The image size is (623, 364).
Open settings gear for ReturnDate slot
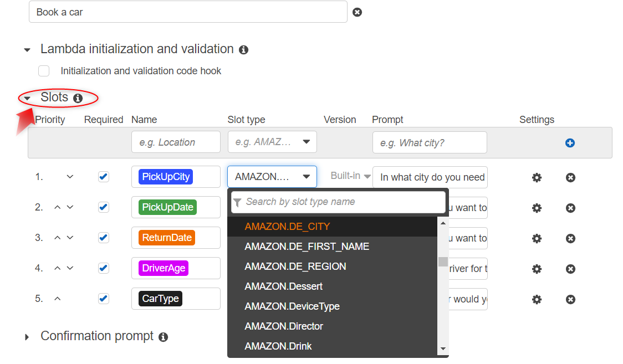click(537, 238)
